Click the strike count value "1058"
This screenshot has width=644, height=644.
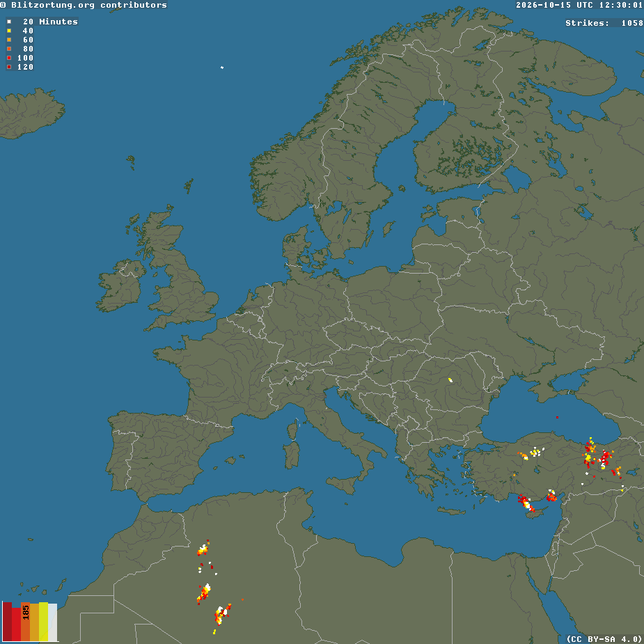pos(632,23)
